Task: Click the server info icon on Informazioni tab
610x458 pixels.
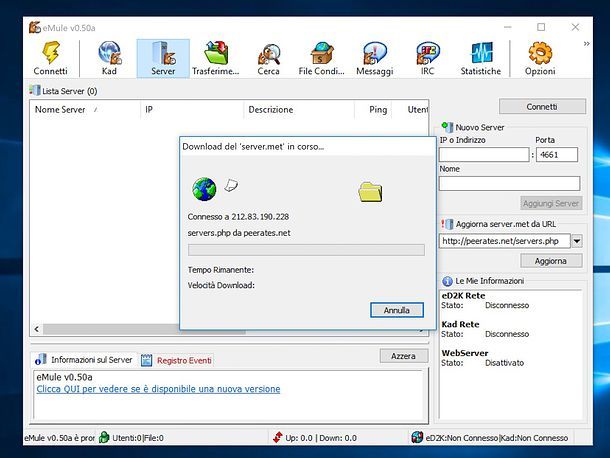Action: [40, 360]
